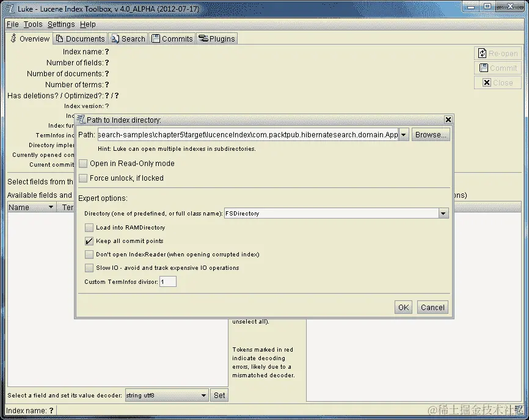Screen dimensions: 529x420
Task: Open the Tools menu
Action: point(33,24)
